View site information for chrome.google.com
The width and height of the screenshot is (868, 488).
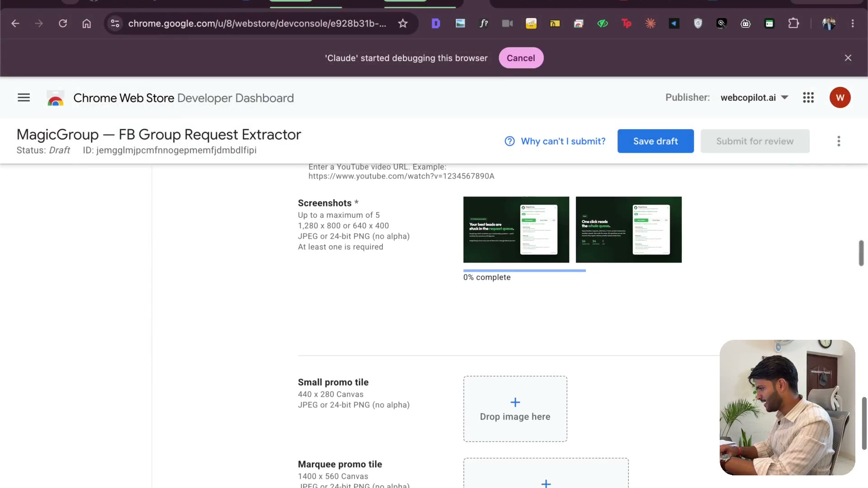point(115,23)
